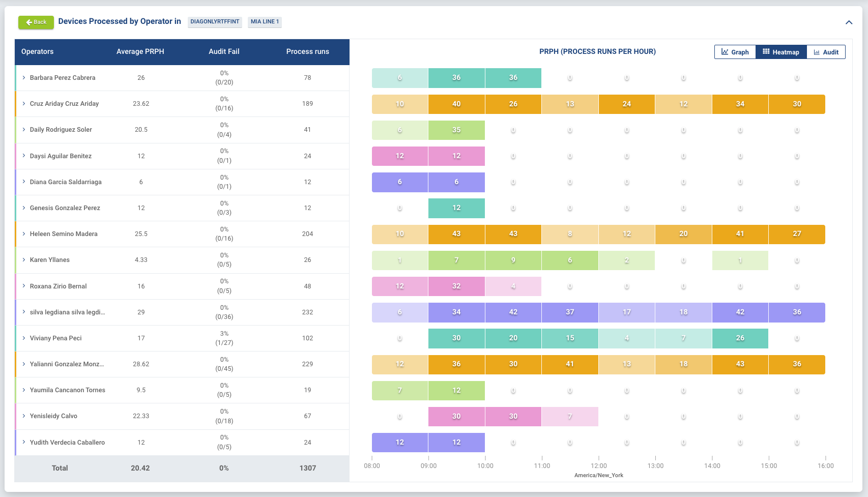The width and height of the screenshot is (868, 497).
Task: Click the Audit bar-chart icon
Action: click(817, 52)
